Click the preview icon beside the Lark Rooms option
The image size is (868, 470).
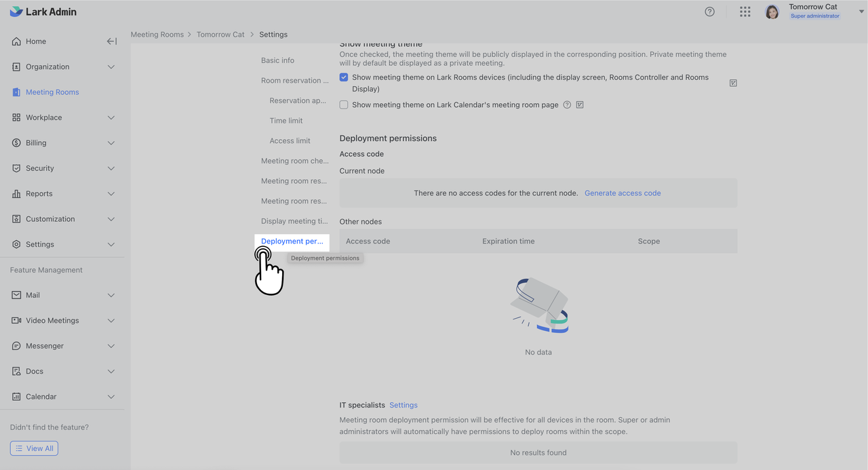733,83
